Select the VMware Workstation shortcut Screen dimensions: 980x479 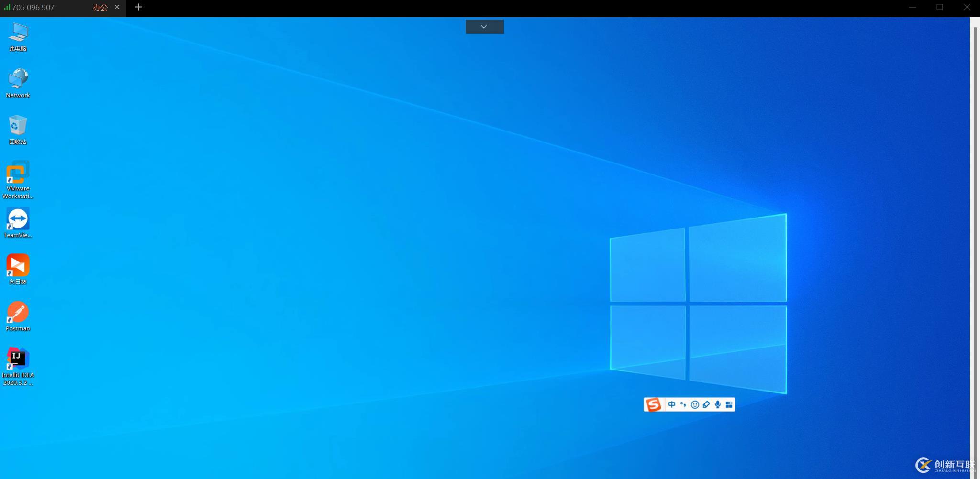pyautogui.click(x=18, y=180)
